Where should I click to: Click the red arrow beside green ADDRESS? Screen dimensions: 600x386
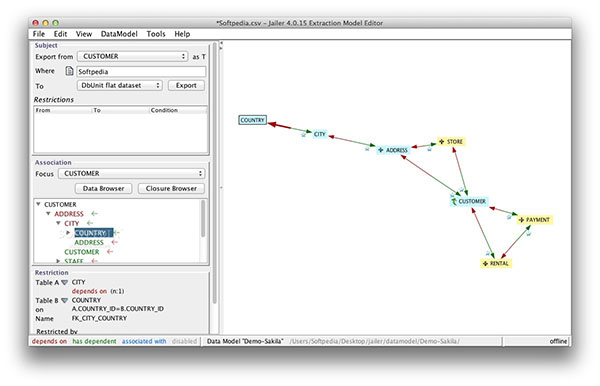click(x=114, y=242)
